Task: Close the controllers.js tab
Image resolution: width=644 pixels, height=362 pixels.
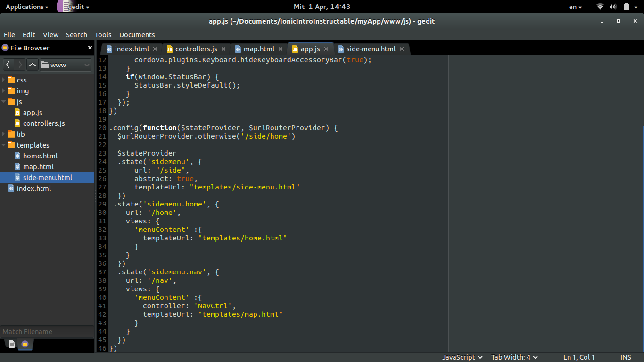Action: click(224, 49)
